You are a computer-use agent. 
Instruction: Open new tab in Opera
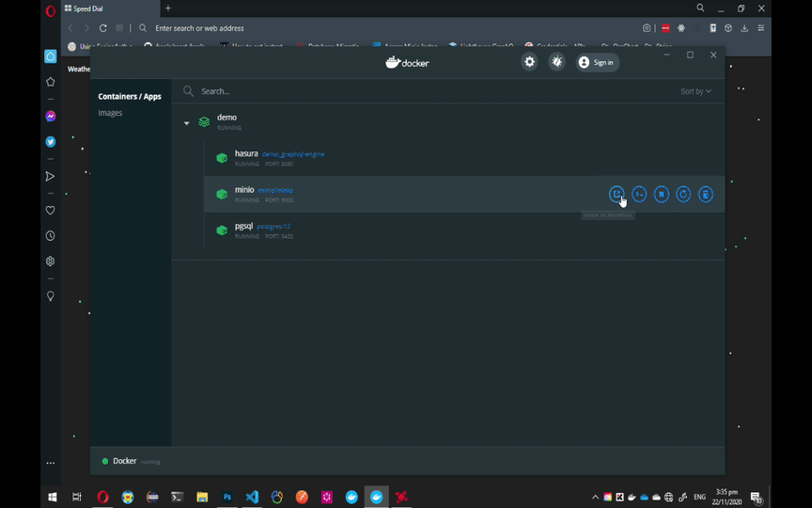click(x=168, y=8)
